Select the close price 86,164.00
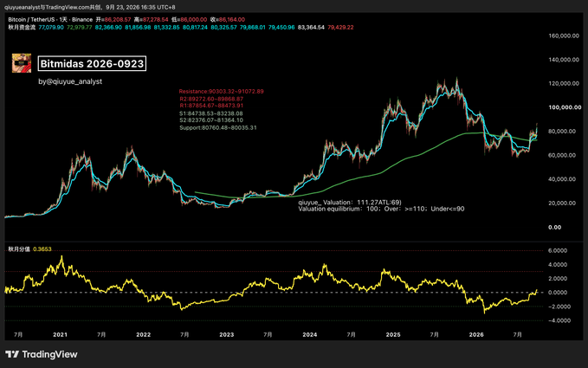 [232, 20]
